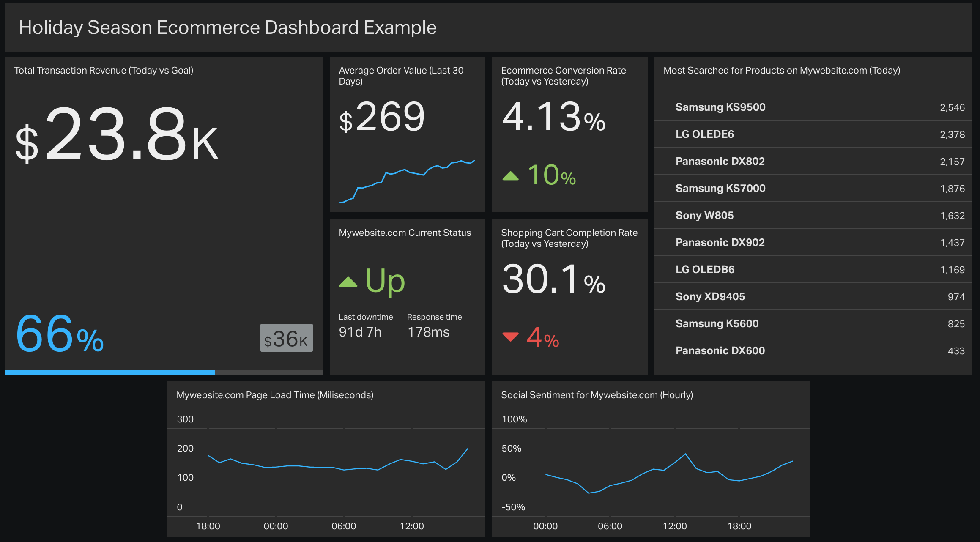
Task: Click the 200 y-axis label on load chart
Action: [x=185, y=449]
